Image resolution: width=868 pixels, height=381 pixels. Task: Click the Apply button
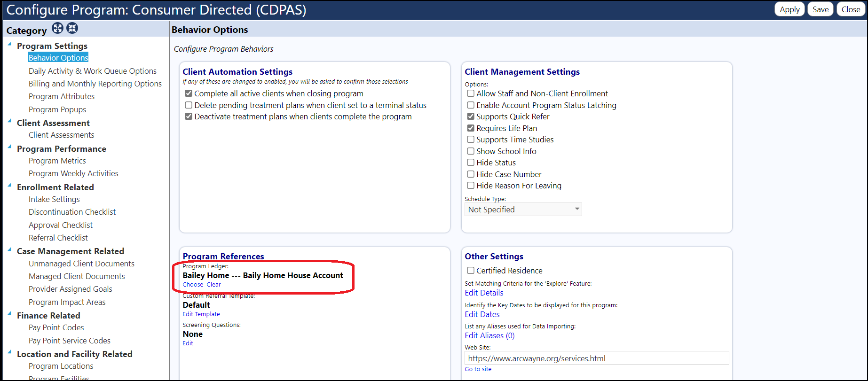coord(789,9)
